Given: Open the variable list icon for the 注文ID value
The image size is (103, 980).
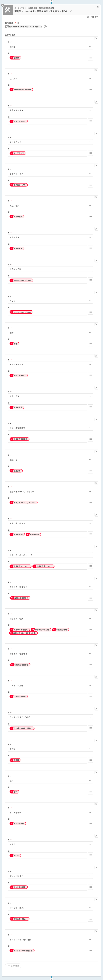Looking at the screenshot, I should point(90,58).
